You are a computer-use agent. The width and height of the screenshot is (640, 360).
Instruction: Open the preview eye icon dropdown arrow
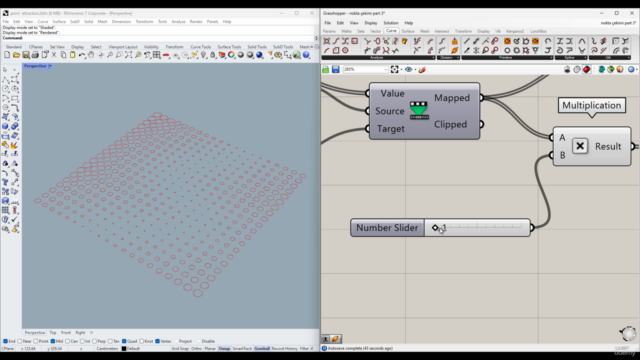[416, 70]
